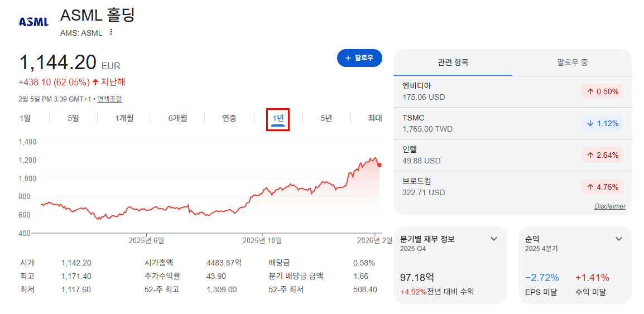Switch chart to 1개월 range

tap(124, 118)
